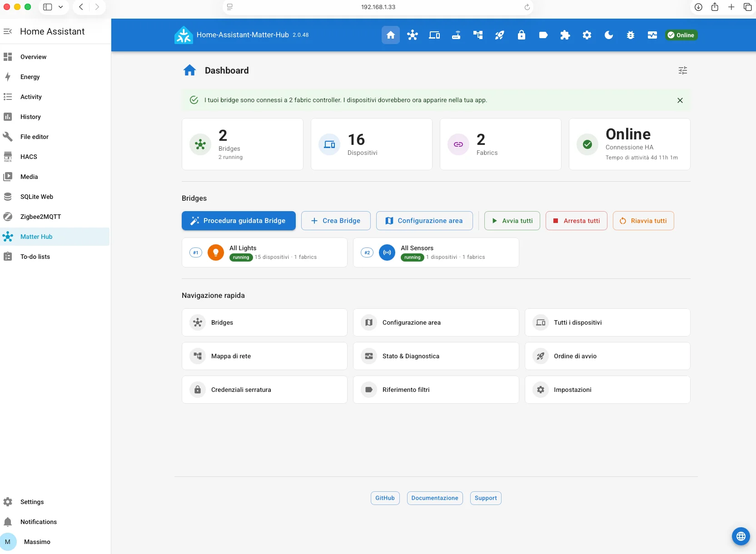This screenshot has height=554, width=756.
Task: Open the Support footer link
Action: click(486, 498)
